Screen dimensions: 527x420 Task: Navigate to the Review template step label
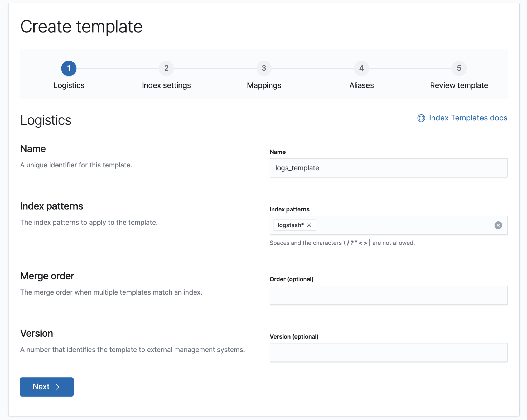tap(459, 85)
